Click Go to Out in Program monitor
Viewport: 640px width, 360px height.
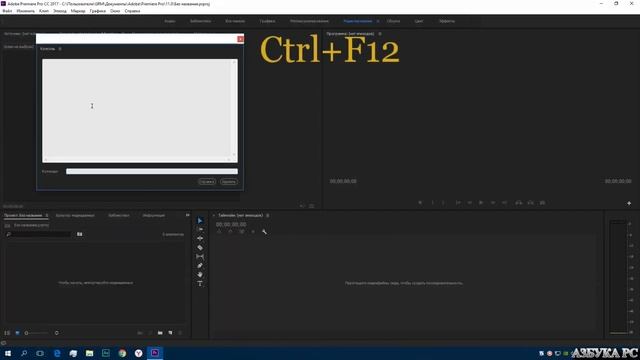point(504,202)
